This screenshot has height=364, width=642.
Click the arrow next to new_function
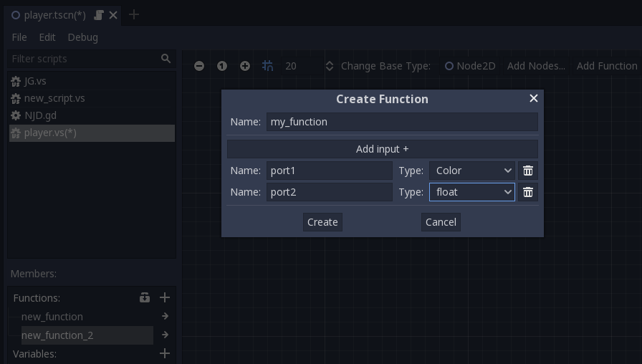pos(165,316)
